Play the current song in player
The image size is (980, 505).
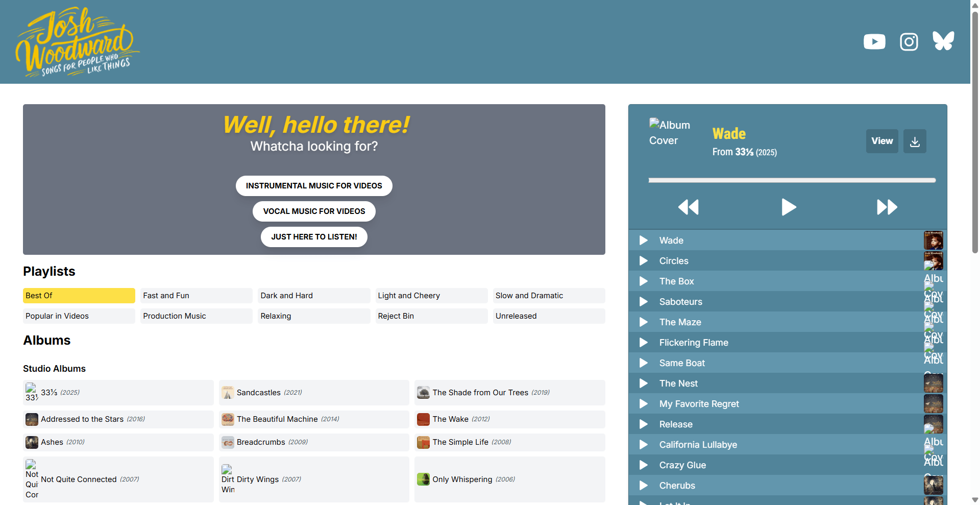click(789, 207)
